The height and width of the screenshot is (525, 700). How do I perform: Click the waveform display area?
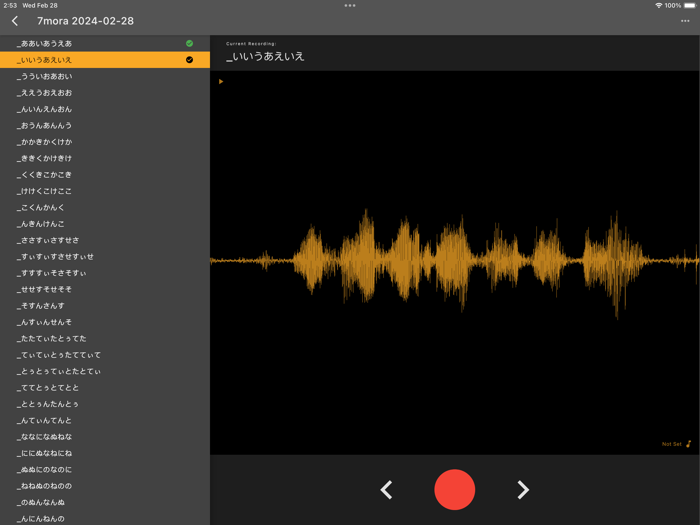[454, 262]
